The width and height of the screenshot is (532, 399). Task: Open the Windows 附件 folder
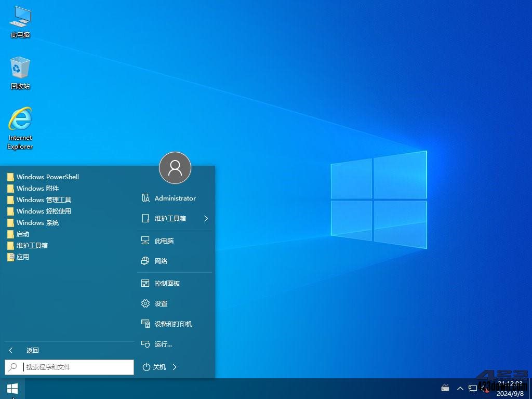(39, 188)
